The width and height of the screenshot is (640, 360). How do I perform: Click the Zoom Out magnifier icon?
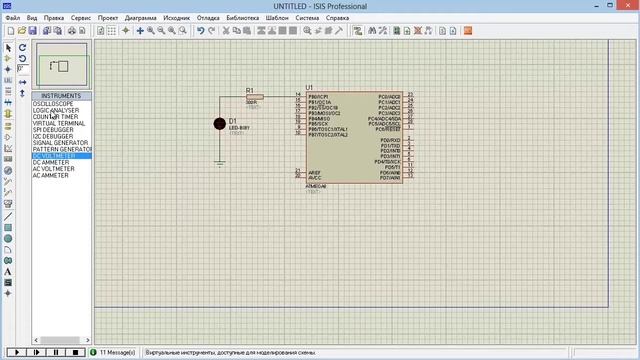click(162, 31)
